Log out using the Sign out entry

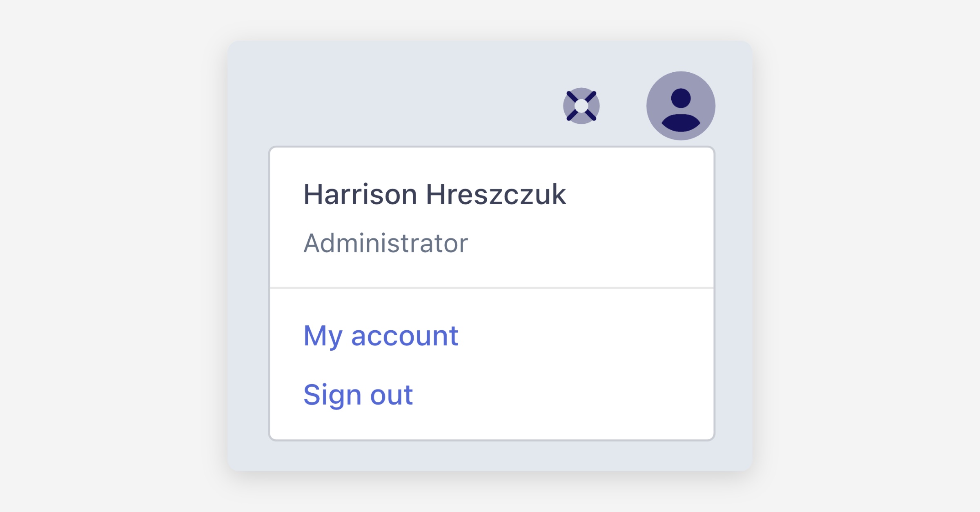358,395
